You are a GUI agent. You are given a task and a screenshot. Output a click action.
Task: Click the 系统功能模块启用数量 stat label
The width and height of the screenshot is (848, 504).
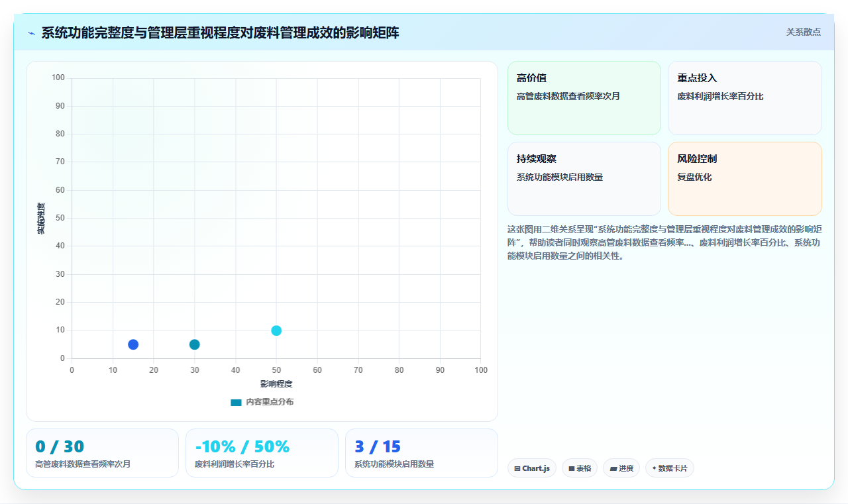pyautogui.click(x=394, y=464)
